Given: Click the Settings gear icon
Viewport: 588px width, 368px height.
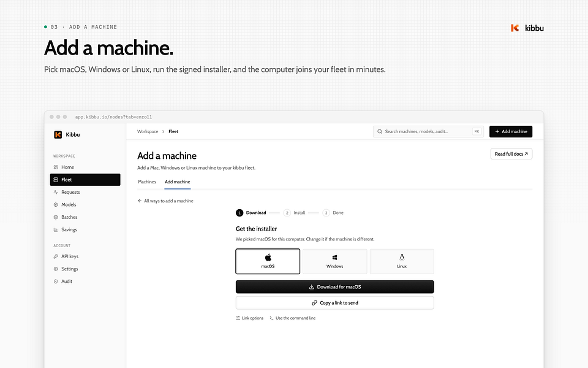Looking at the screenshot, I should (x=56, y=269).
